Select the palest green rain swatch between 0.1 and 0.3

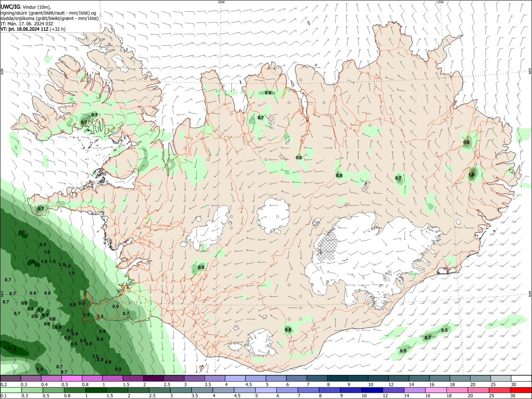click(x=10, y=390)
